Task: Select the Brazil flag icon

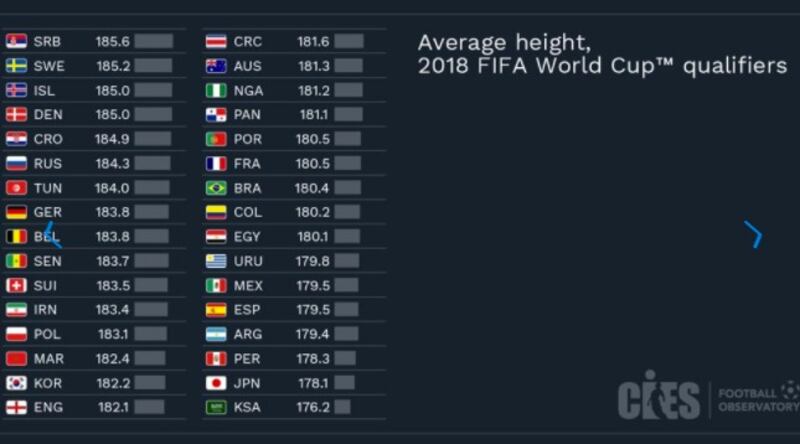Action: click(216, 188)
